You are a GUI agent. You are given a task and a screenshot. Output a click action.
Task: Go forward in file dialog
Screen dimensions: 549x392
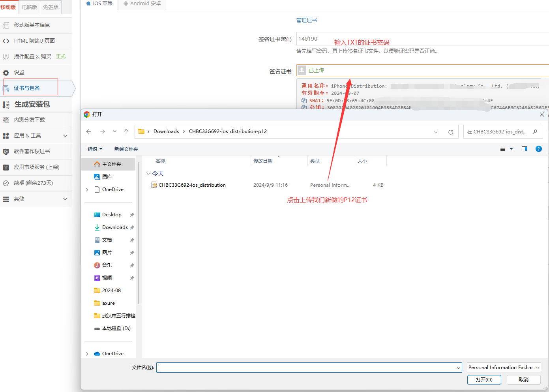pos(103,131)
